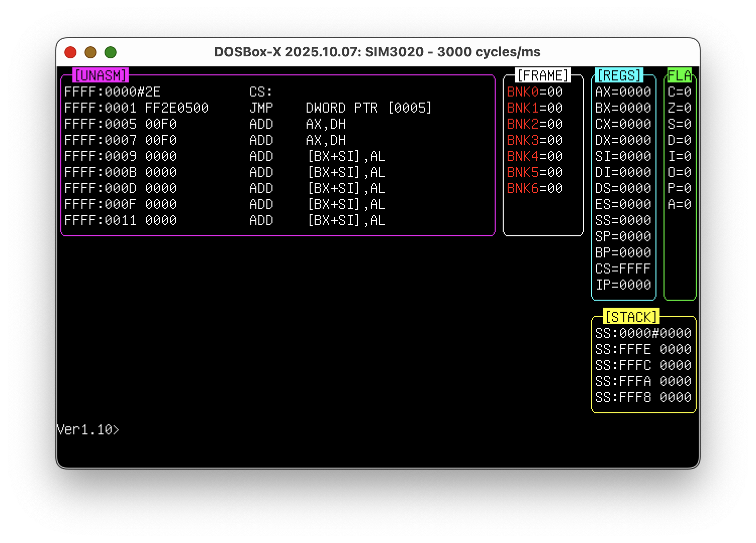Click the C=0 carry flag
Viewport: 756px width, 543px height.
tap(680, 92)
